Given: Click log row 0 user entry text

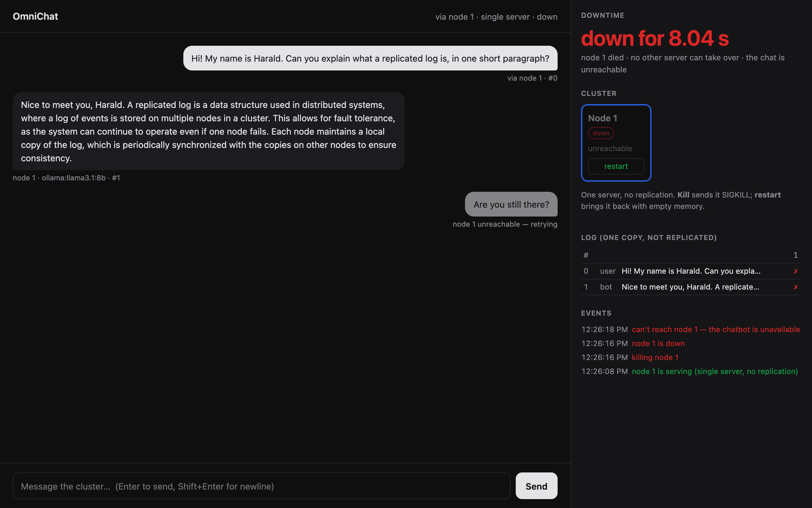Looking at the screenshot, I should coord(691,271).
